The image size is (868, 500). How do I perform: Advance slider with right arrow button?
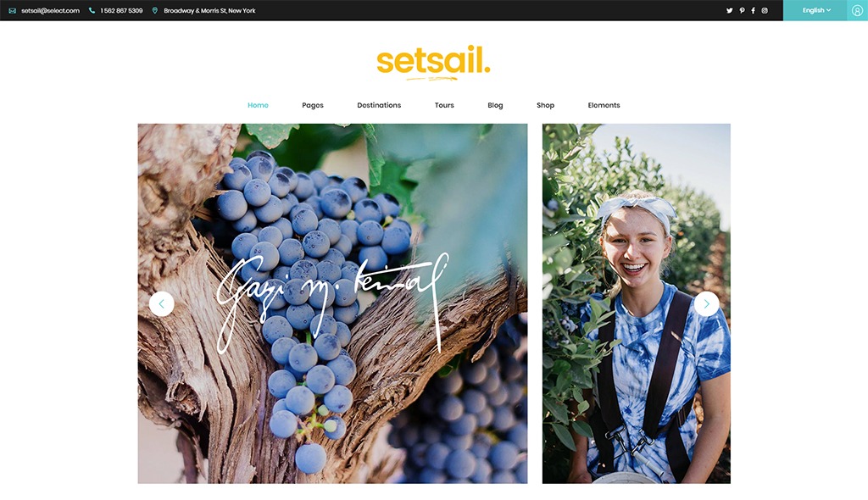click(x=706, y=303)
